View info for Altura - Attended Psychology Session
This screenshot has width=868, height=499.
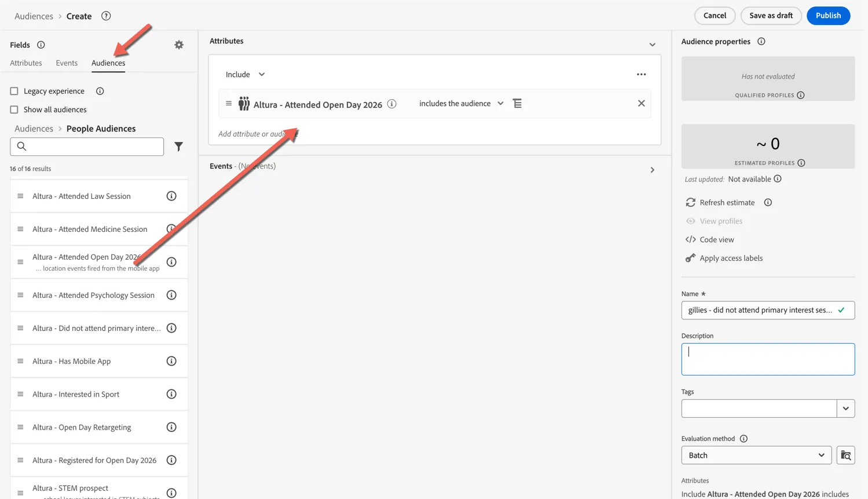coord(171,295)
